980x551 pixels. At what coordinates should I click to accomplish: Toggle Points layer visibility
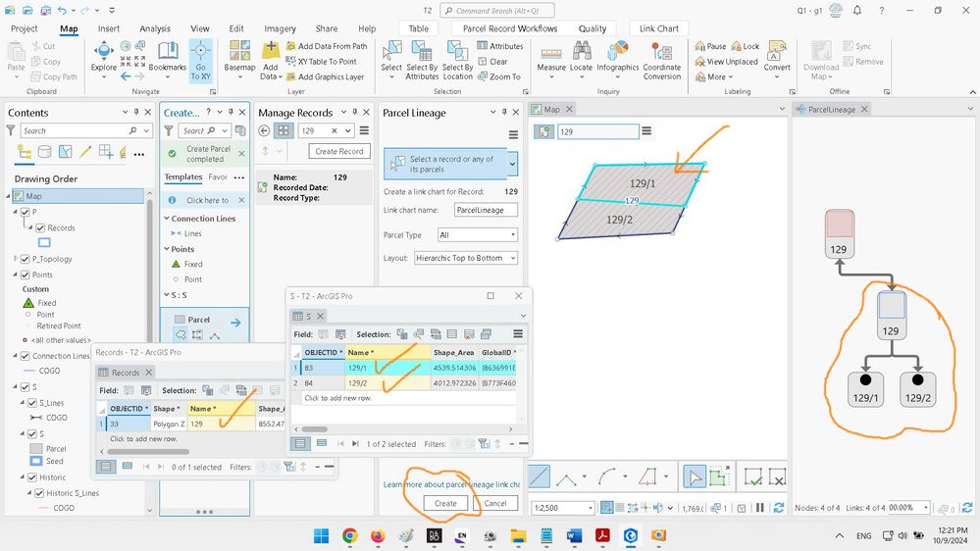click(x=25, y=275)
